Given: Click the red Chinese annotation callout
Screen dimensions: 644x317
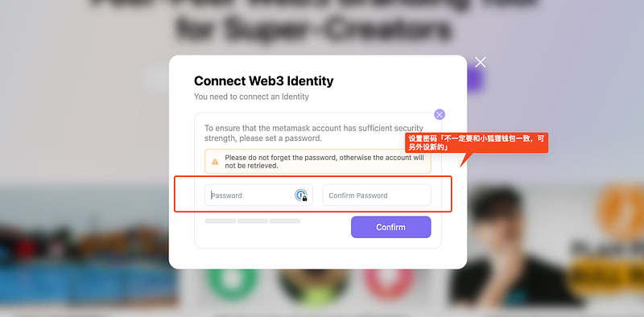Looking at the screenshot, I should pyautogui.click(x=477, y=143).
